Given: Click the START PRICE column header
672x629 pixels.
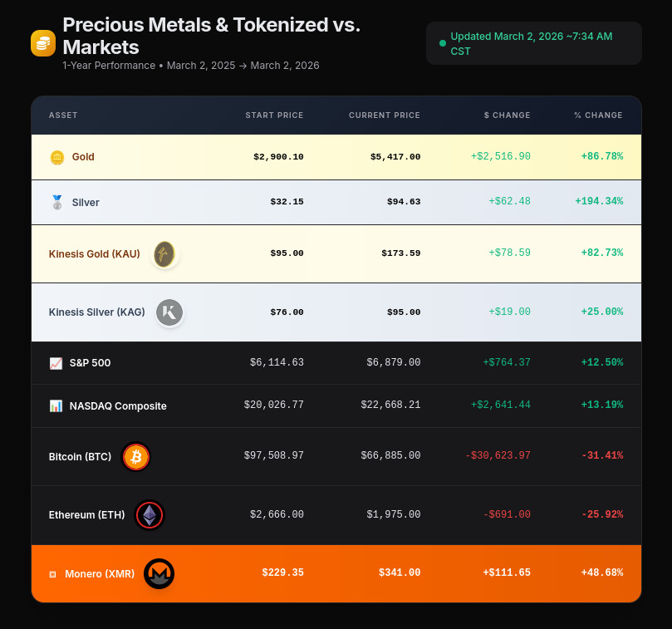Looking at the screenshot, I should (x=274, y=115).
